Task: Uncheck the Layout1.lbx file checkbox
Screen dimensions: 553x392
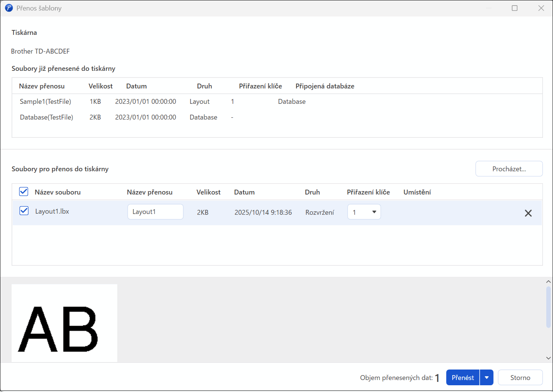Action: click(24, 211)
